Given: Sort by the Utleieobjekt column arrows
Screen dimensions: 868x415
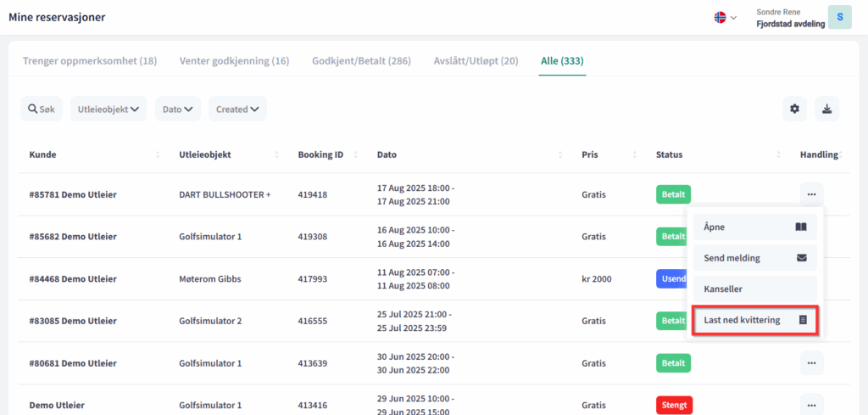Looking at the screenshot, I should pos(277,155).
